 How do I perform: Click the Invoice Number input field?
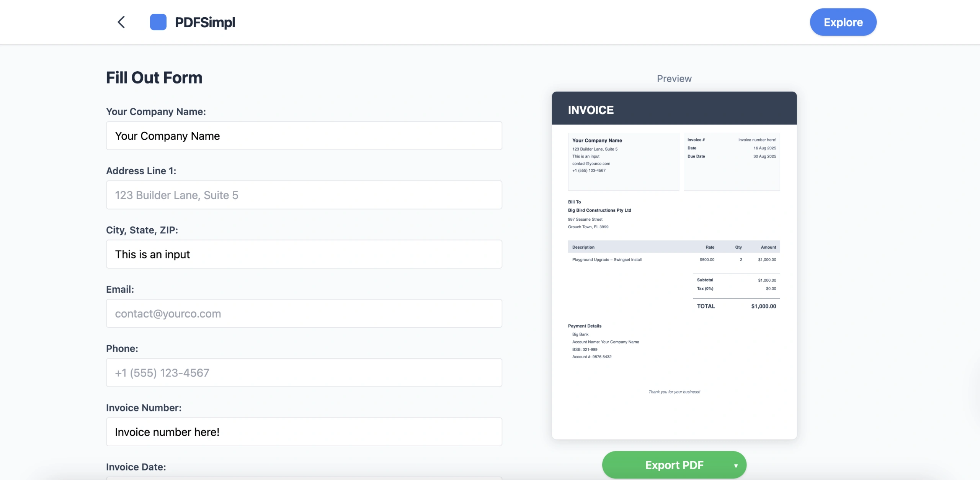pyautogui.click(x=304, y=432)
